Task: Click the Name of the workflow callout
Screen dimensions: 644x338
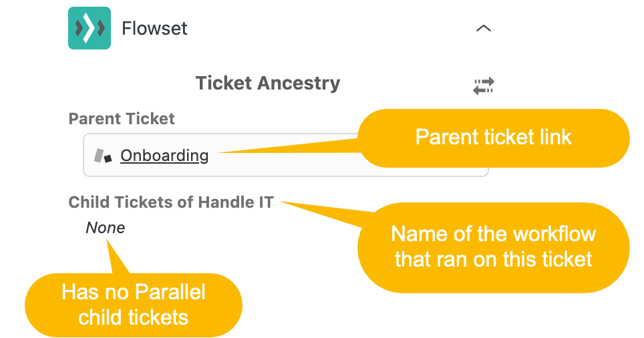Action: (494, 247)
